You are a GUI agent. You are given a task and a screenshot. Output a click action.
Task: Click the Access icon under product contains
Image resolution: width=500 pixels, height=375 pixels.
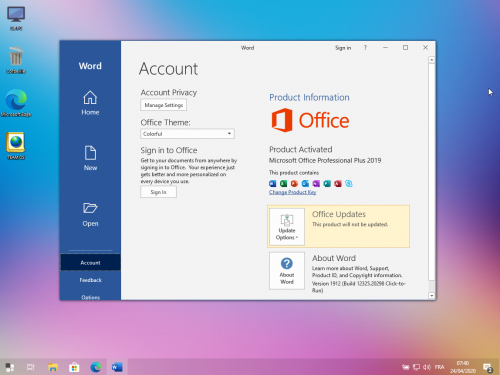(338, 184)
